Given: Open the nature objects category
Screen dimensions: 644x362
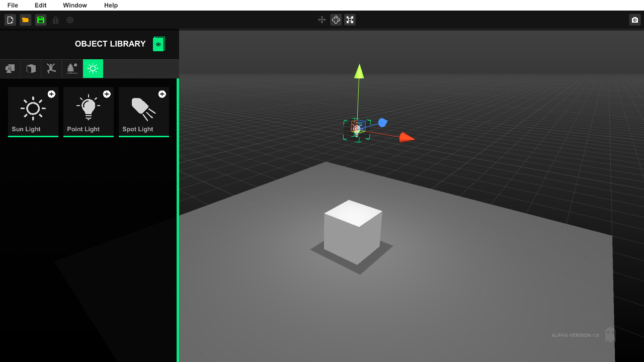Looking at the screenshot, I should [71, 68].
